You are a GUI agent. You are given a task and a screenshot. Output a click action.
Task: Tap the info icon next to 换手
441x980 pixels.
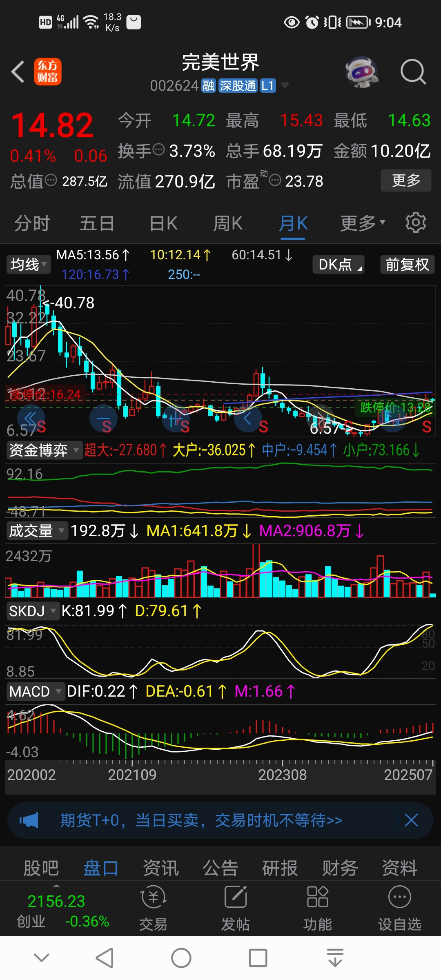(158, 149)
